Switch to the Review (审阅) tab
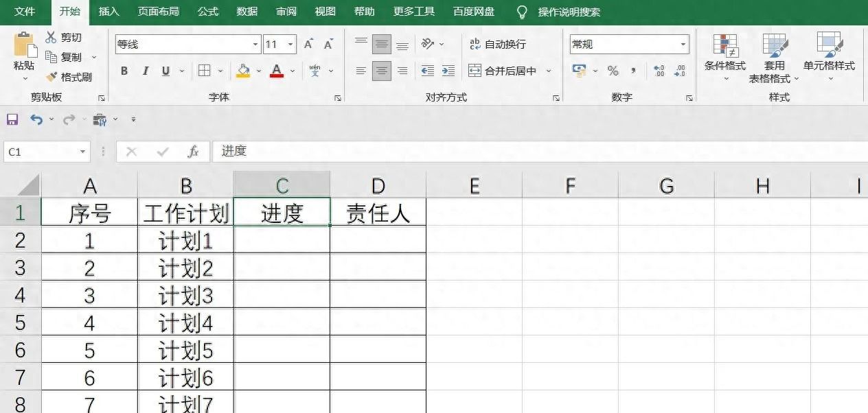The height and width of the screenshot is (413, 868). coord(286,12)
